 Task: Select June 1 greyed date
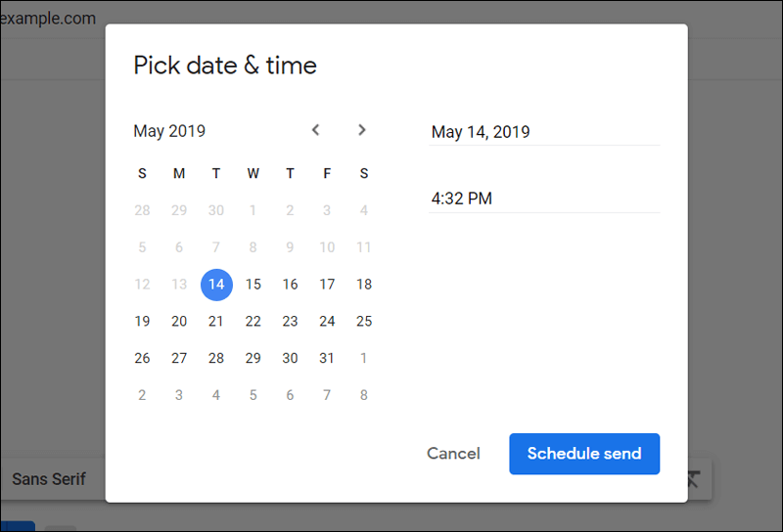[364, 358]
